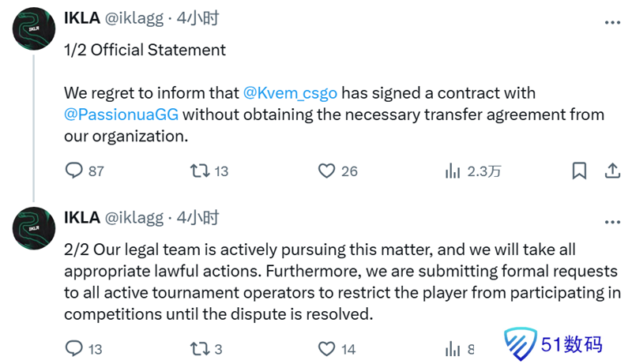Reply to the first Official Statement tweet
The width and height of the screenshot is (632, 364).
pyautogui.click(x=73, y=171)
